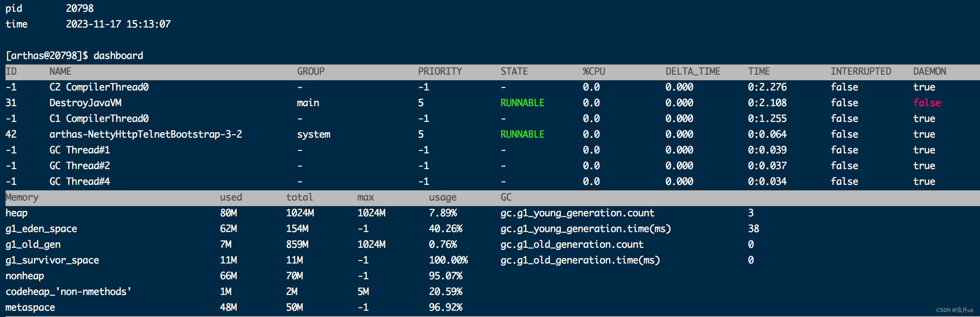
Task: Click the NAME column header
Action: [x=60, y=71]
